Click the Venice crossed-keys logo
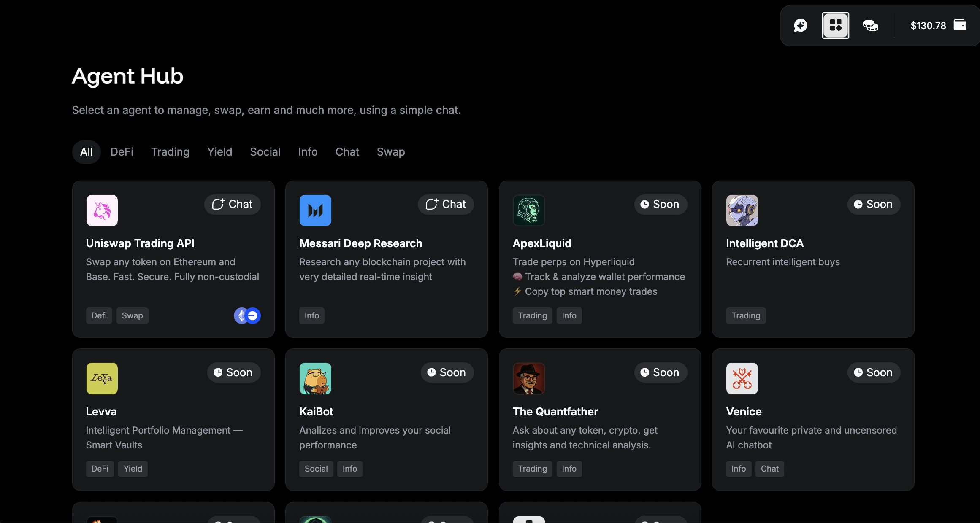The width and height of the screenshot is (980, 523). tap(742, 378)
